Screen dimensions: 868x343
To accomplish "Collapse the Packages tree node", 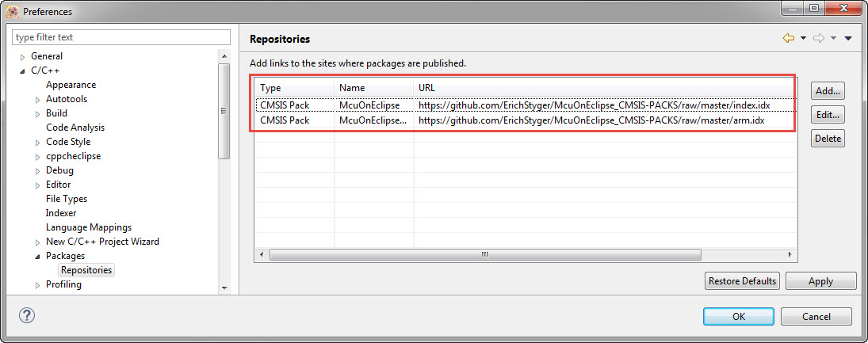I will (x=38, y=257).
